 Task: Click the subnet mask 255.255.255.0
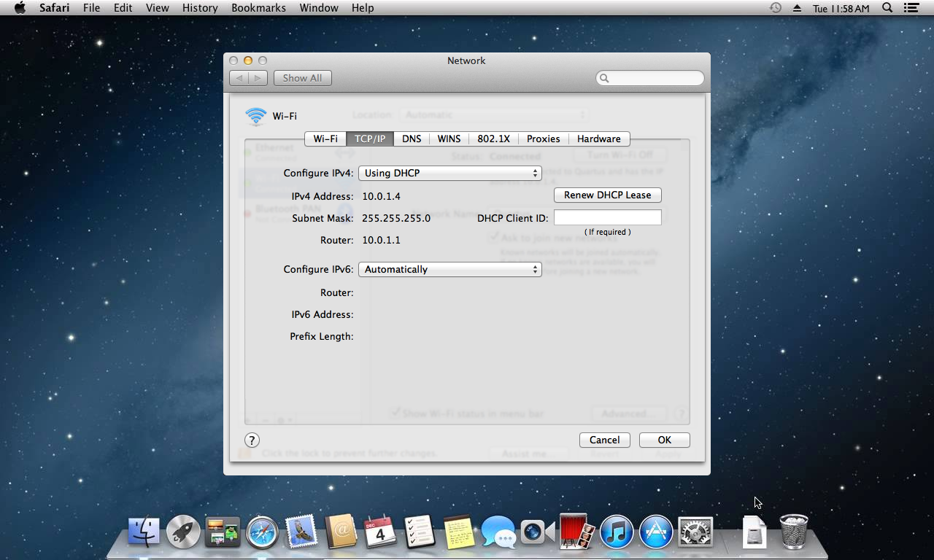pyautogui.click(x=396, y=218)
